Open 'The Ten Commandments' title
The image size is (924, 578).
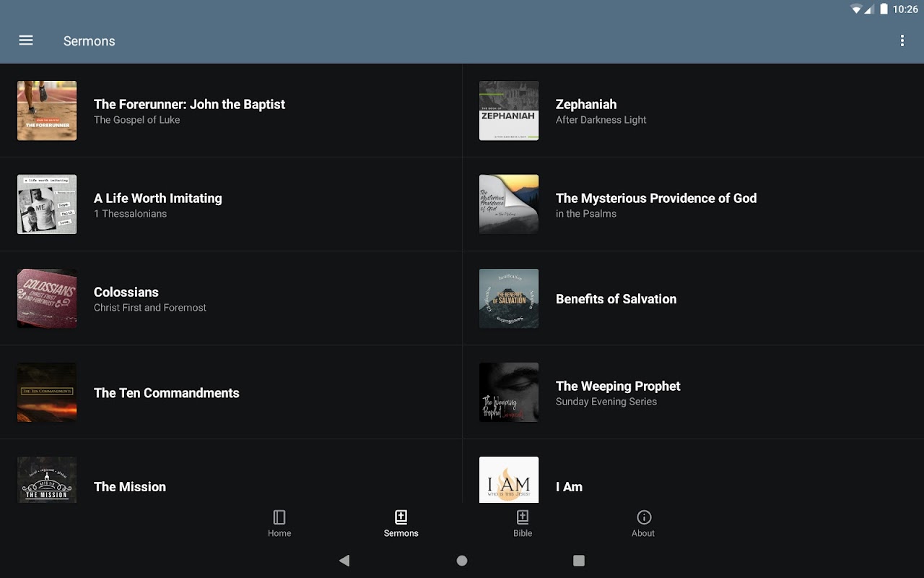167,393
